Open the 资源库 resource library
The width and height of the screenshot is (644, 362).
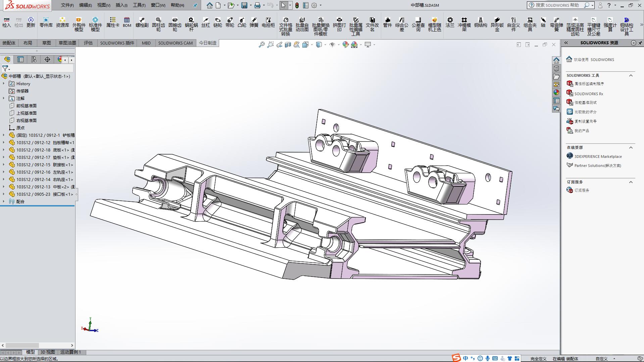pos(62,22)
